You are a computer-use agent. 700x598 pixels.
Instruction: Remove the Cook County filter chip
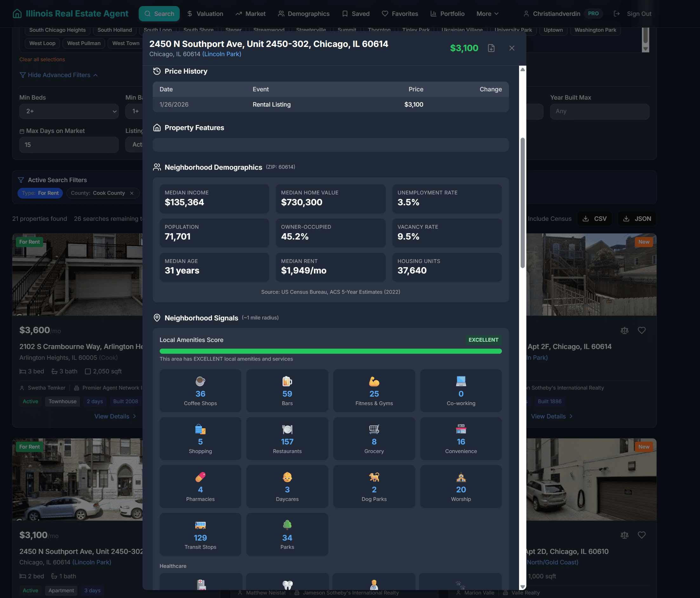[x=132, y=193]
